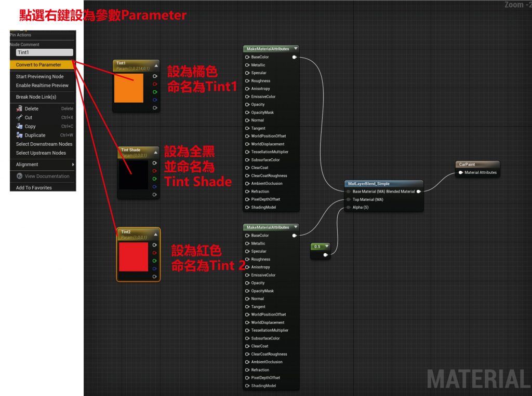Image resolution: width=532 pixels, height=396 pixels.
Task: Click the Copy icon in context menu
Action: [x=19, y=126]
